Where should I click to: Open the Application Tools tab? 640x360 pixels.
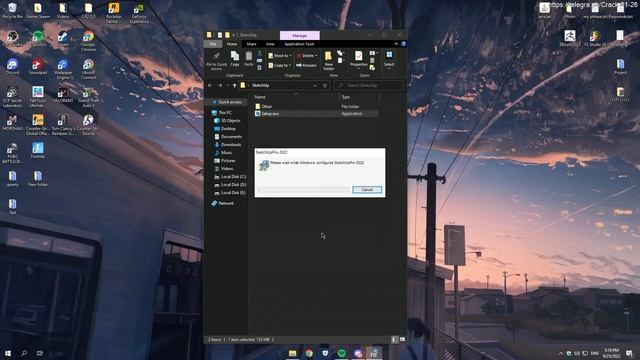click(299, 44)
